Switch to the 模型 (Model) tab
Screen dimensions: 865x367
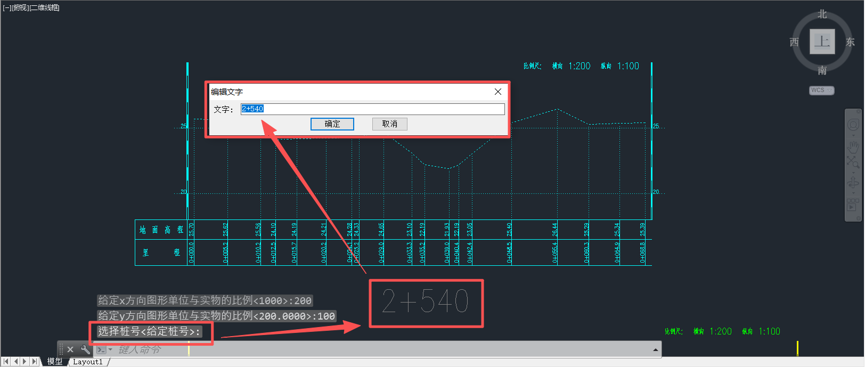click(x=55, y=362)
